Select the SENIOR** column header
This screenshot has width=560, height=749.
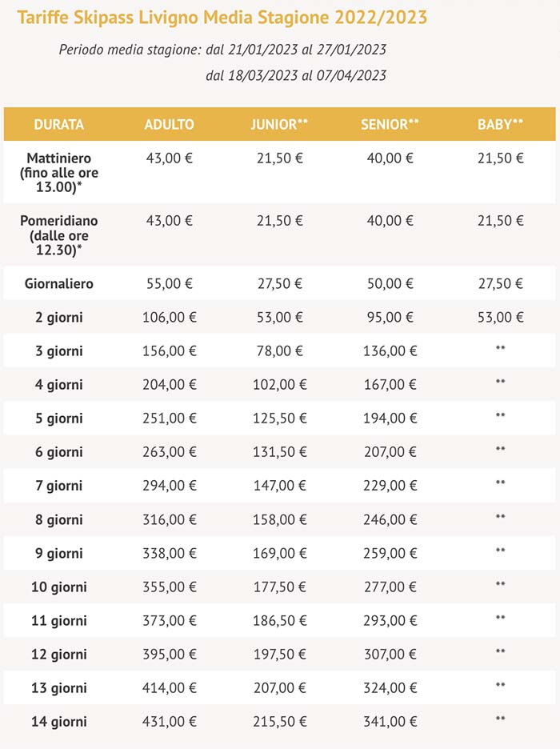(x=390, y=125)
